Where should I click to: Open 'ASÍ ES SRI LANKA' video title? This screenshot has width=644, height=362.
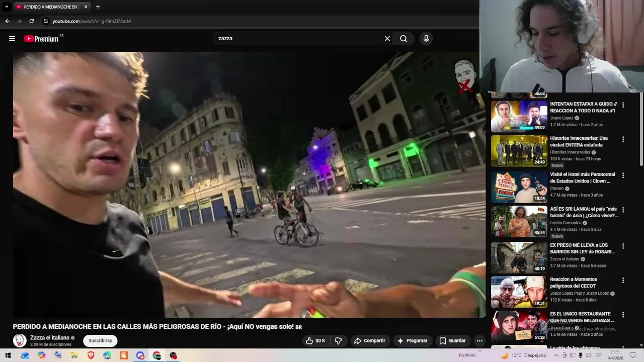(x=584, y=212)
